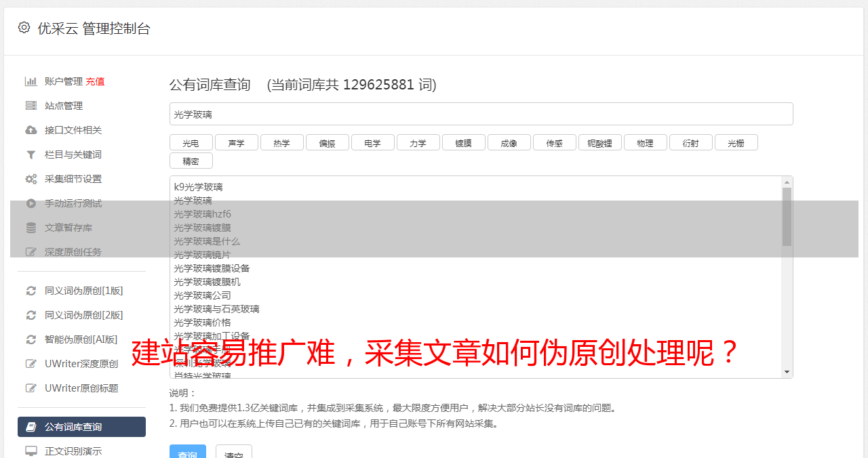Click the server icon for 站点管理
This screenshot has height=458, width=868.
click(31, 106)
